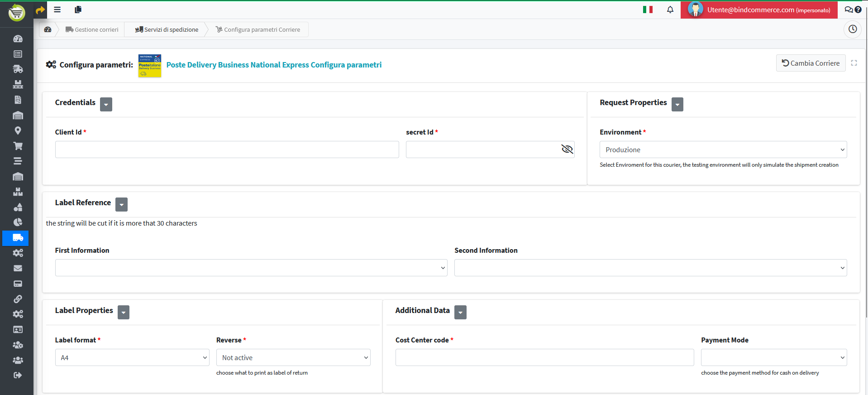Screen dimensions: 868x395
Task: Click the Cambia Corriere button
Action: click(811, 63)
